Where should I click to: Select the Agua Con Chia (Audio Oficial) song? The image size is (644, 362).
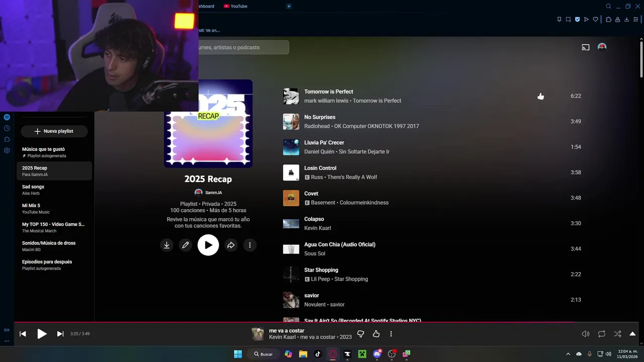click(340, 244)
